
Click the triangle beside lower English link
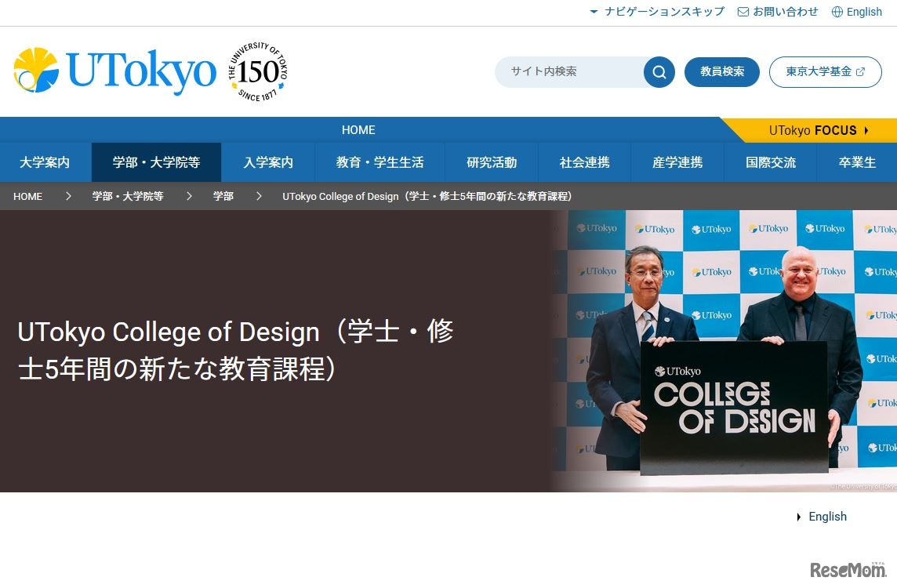[799, 517]
